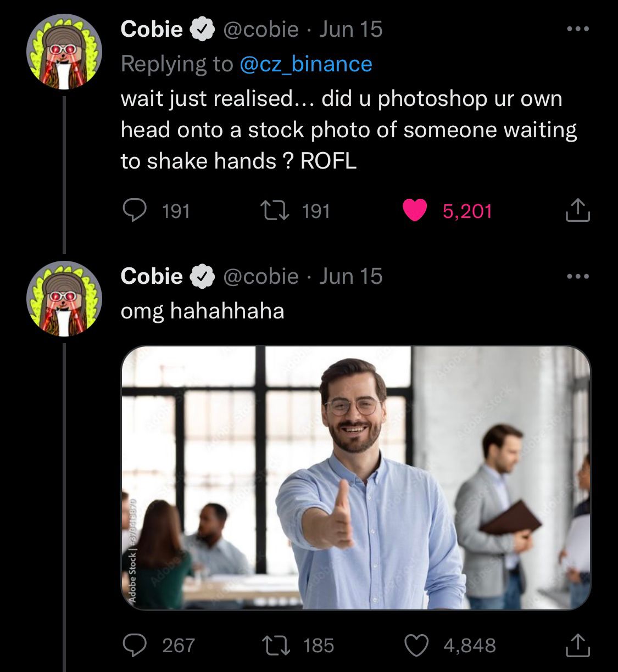Open the Jun 15 timestamp of first tweet
Screen dimensions: 618x672
(351, 29)
